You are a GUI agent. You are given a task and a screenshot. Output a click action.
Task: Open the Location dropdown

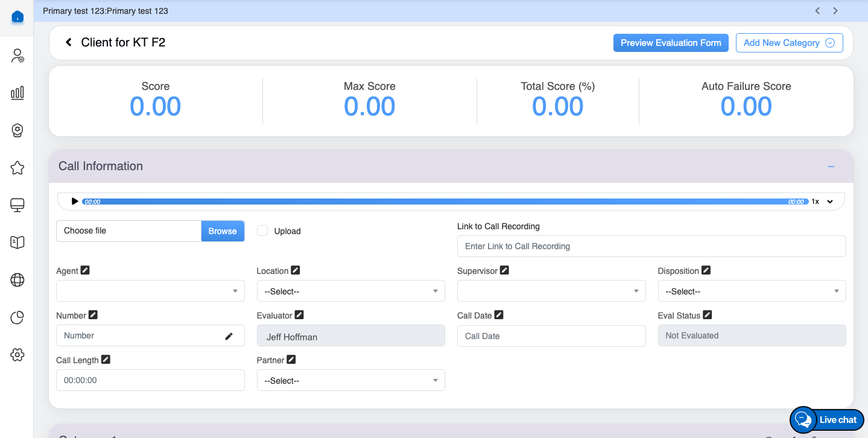350,291
